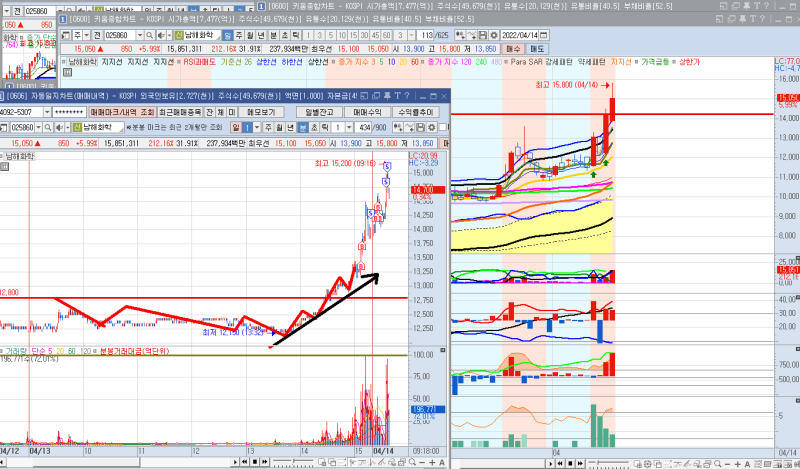Expand tick count 1 dropdown before 434/900
The image size is (800, 469).
coord(349,127)
